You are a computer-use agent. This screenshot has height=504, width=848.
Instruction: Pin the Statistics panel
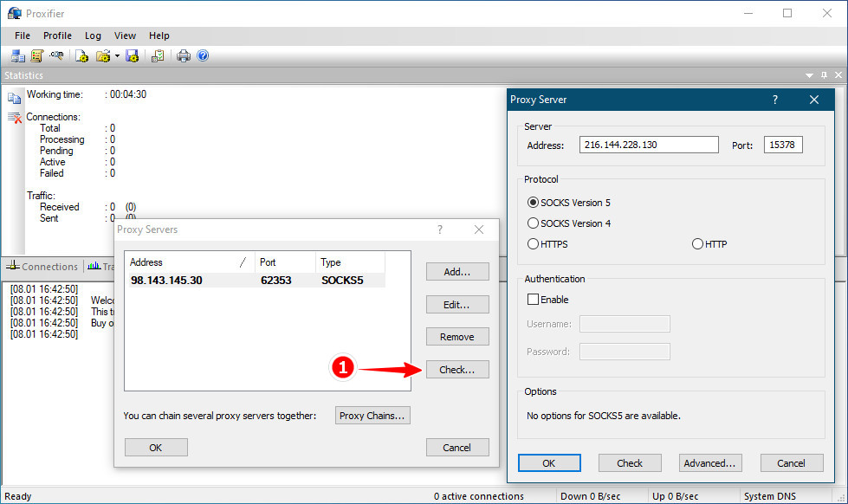824,75
